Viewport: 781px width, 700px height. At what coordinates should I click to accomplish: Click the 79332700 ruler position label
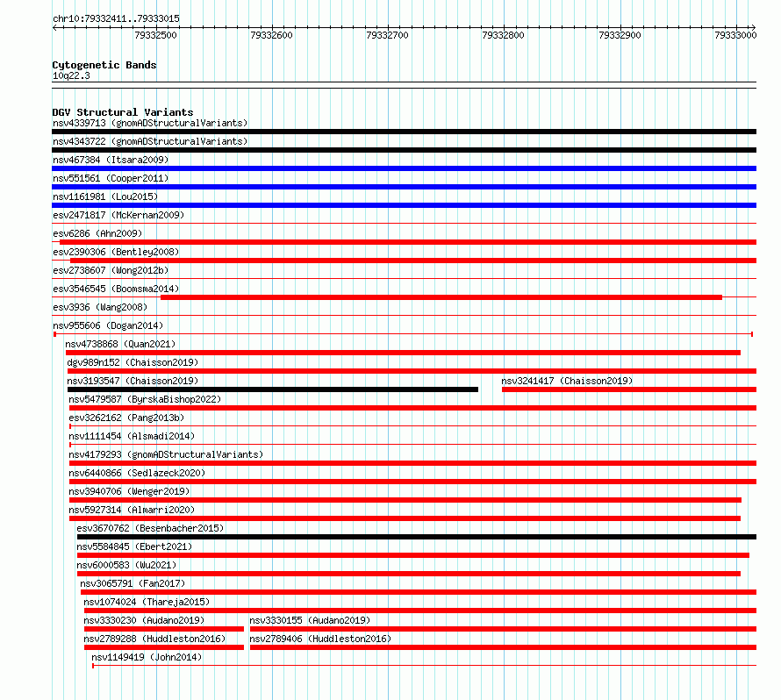pyautogui.click(x=387, y=35)
